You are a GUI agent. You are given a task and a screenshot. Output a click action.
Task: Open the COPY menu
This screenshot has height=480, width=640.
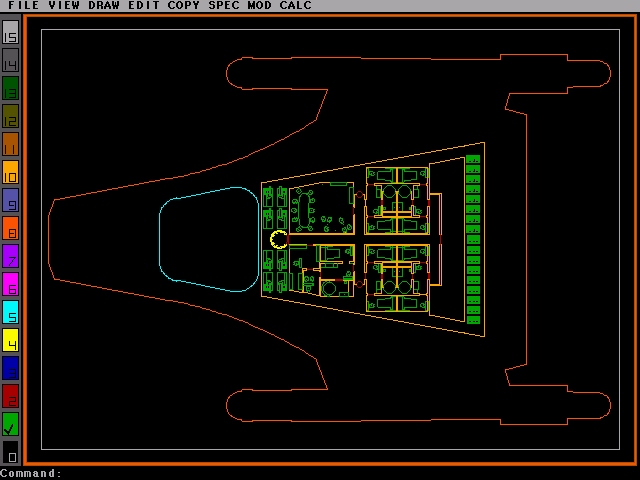coord(184,6)
